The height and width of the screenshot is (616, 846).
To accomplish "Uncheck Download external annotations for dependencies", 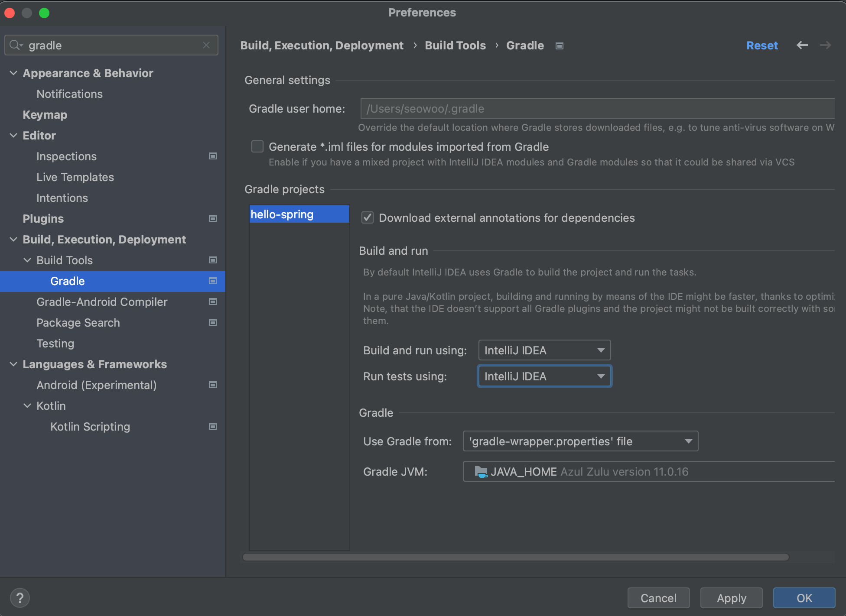I will point(368,217).
